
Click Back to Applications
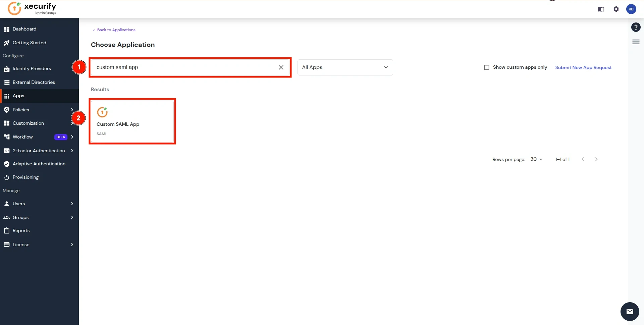tap(116, 30)
